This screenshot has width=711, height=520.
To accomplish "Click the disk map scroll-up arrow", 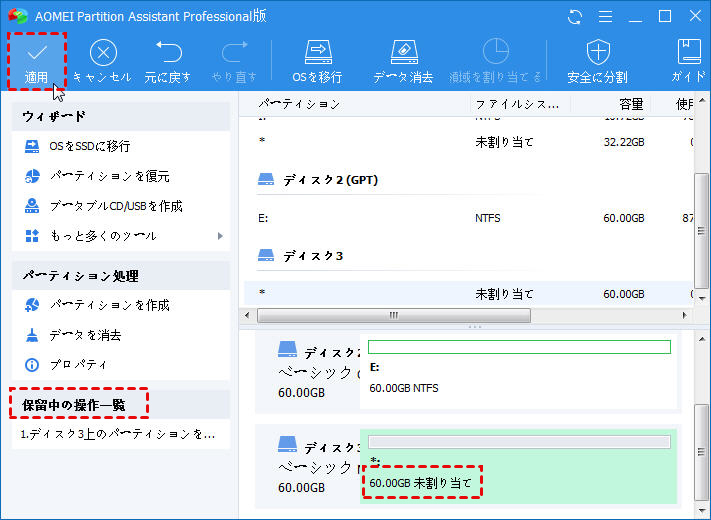I will [x=702, y=339].
